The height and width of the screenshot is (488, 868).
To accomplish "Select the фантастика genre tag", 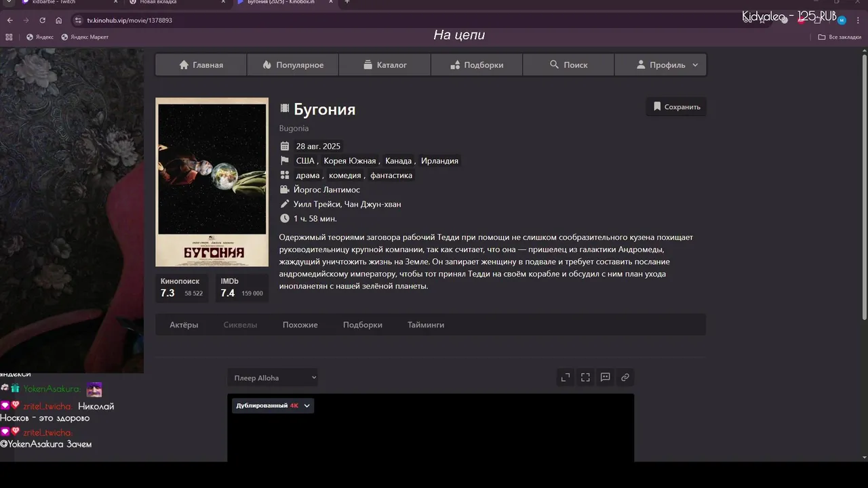I will pyautogui.click(x=391, y=176).
